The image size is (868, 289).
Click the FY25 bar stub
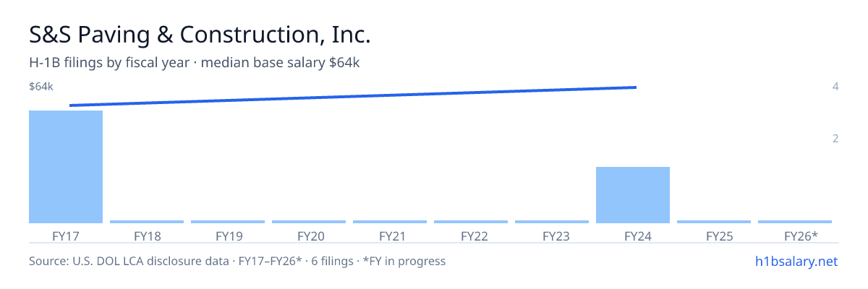[714, 222]
